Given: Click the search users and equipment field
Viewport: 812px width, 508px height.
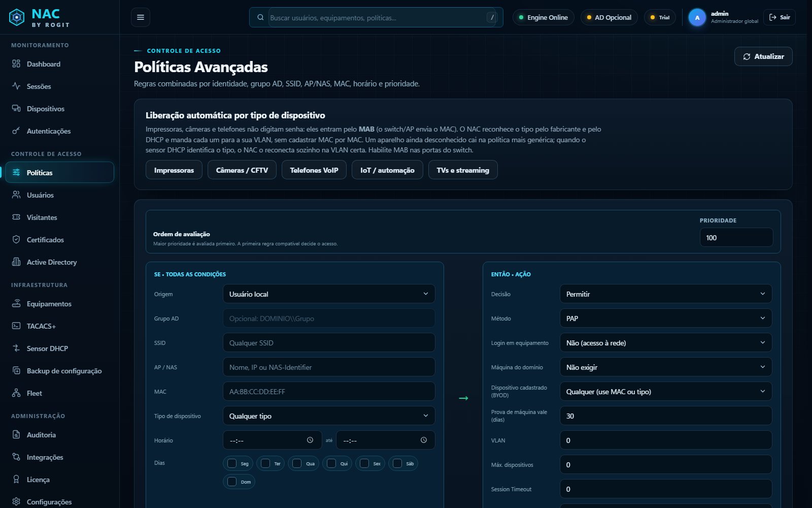Looking at the screenshot, I should [376, 17].
